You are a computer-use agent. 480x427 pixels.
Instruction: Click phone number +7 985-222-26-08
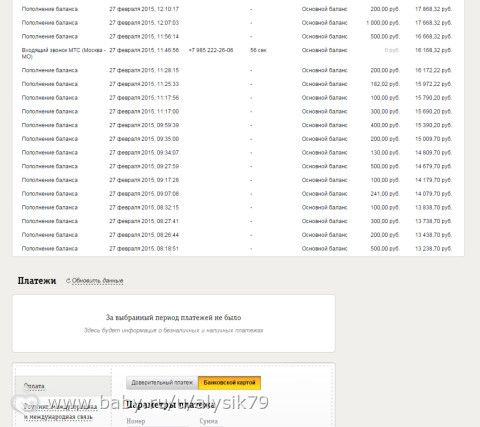pyautogui.click(x=211, y=50)
